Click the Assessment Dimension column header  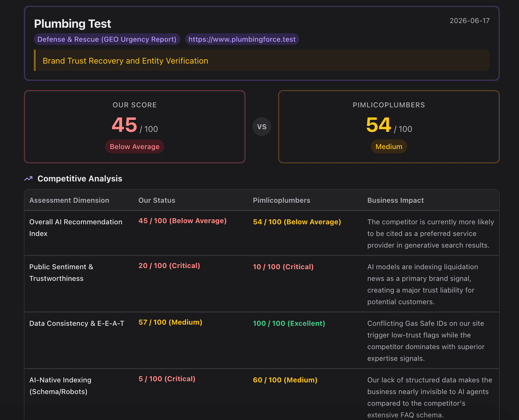click(x=69, y=200)
